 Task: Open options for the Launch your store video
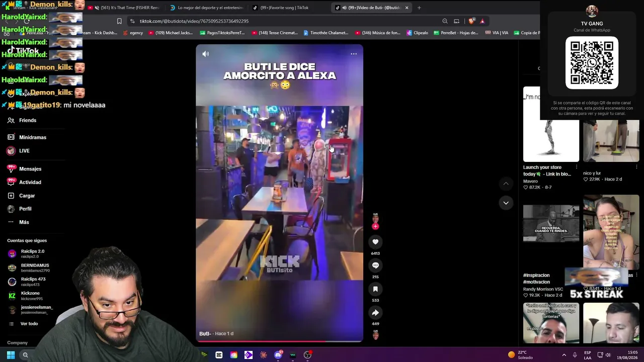tap(577, 167)
